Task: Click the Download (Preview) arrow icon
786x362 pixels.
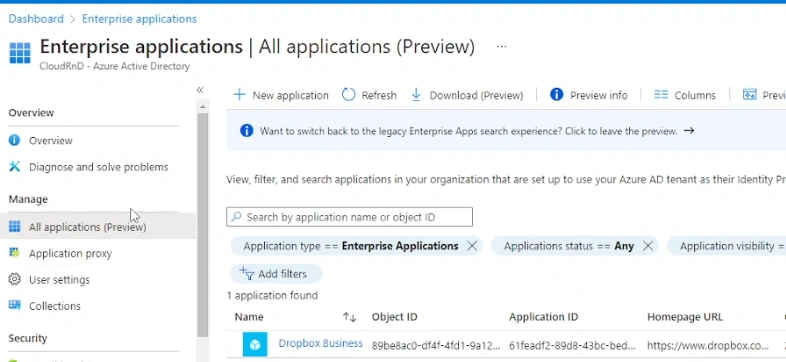Action: click(416, 95)
